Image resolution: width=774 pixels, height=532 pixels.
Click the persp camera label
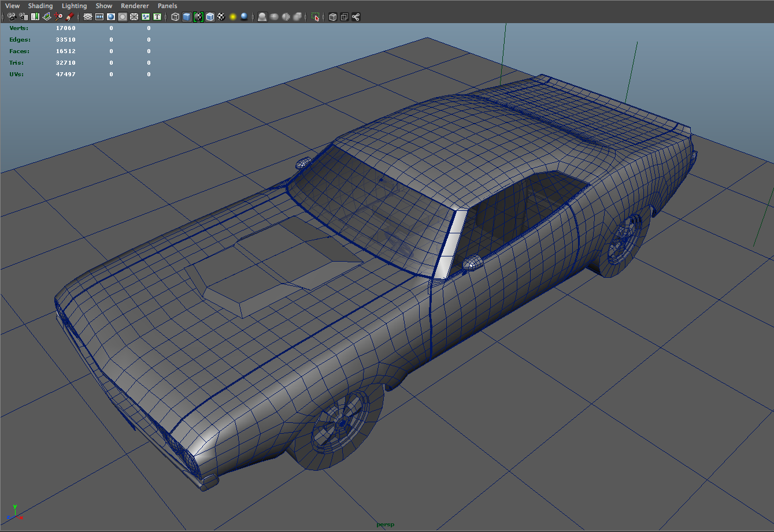386,524
